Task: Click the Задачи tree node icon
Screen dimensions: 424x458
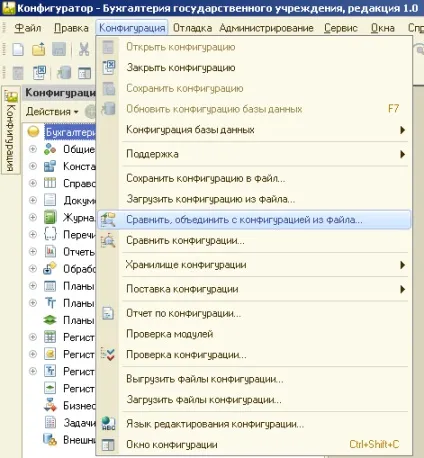Action: tap(50, 423)
